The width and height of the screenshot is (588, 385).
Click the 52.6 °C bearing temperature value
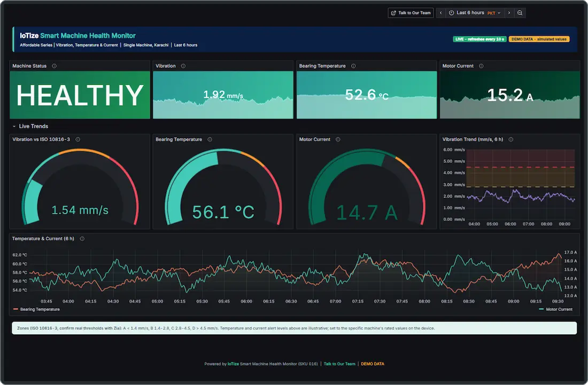pyautogui.click(x=366, y=95)
